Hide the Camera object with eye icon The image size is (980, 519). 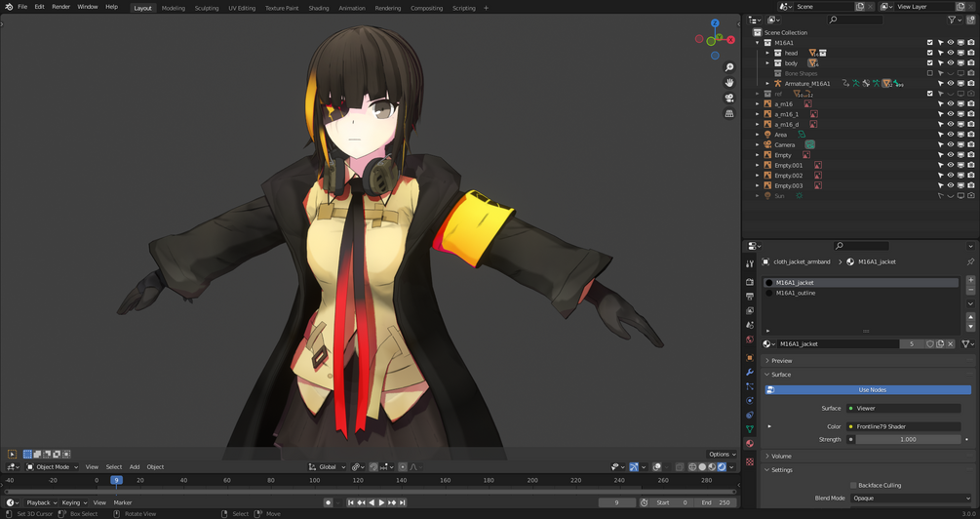tap(951, 145)
